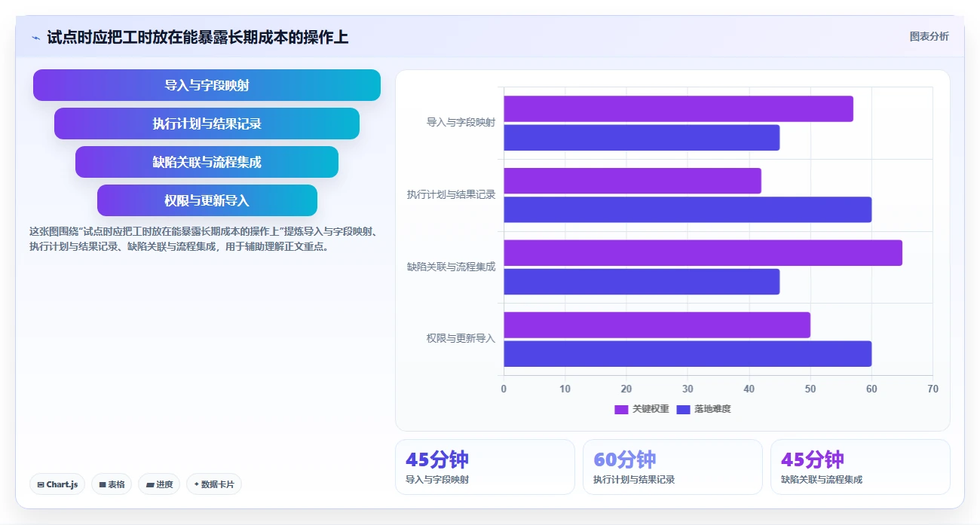Click the chart axis label 权限与更新导入
Screen dimensions: 980x525
pos(461,339)
